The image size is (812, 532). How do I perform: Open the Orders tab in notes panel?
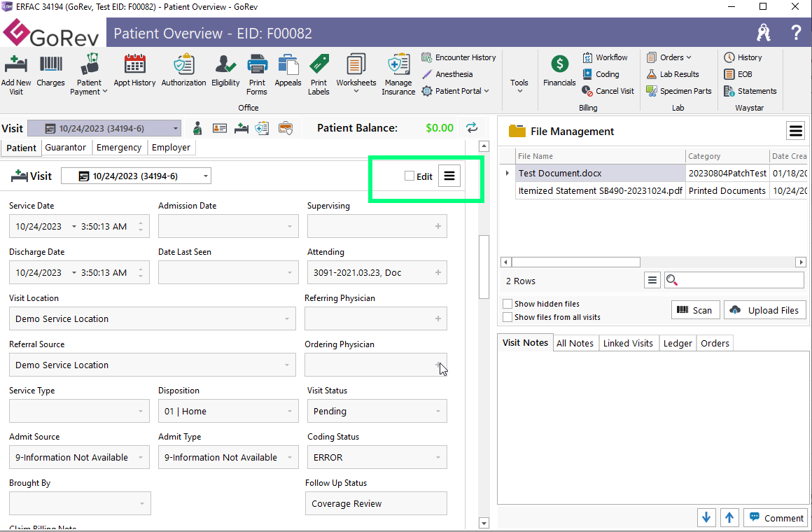715,343
